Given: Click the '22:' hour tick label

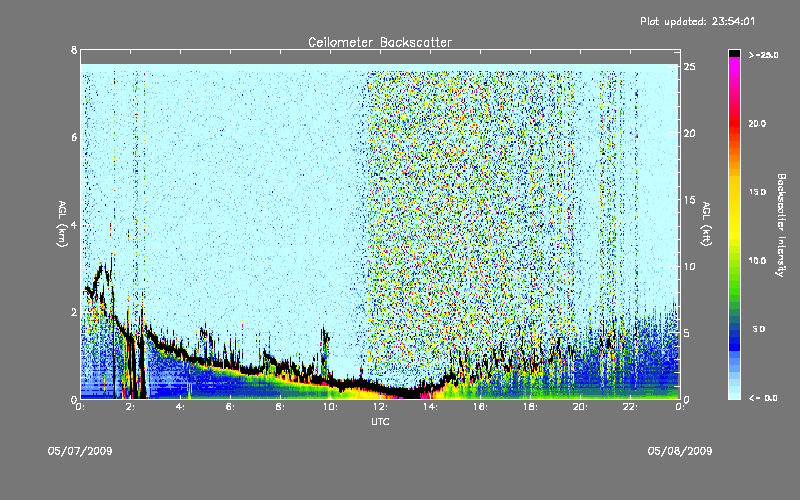Looking at the screenshot, I should click(x=630, y=407).
